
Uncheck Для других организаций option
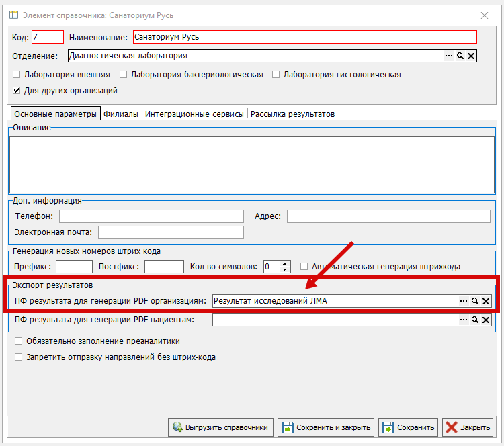(17, 90)
